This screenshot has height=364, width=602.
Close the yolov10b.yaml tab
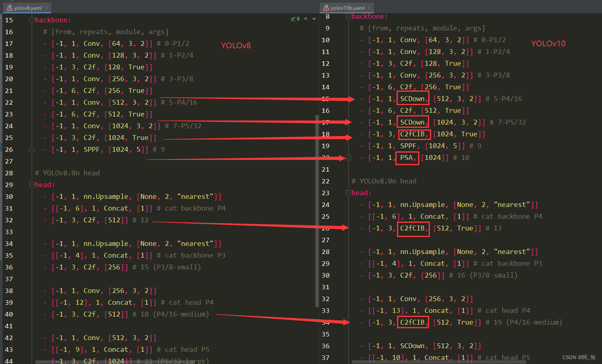pos(369,8)
